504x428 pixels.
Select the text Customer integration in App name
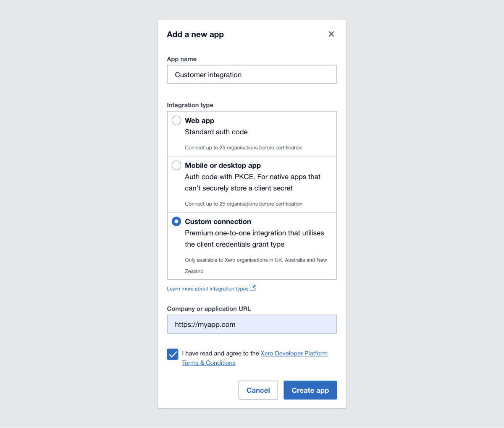(208, 74)
